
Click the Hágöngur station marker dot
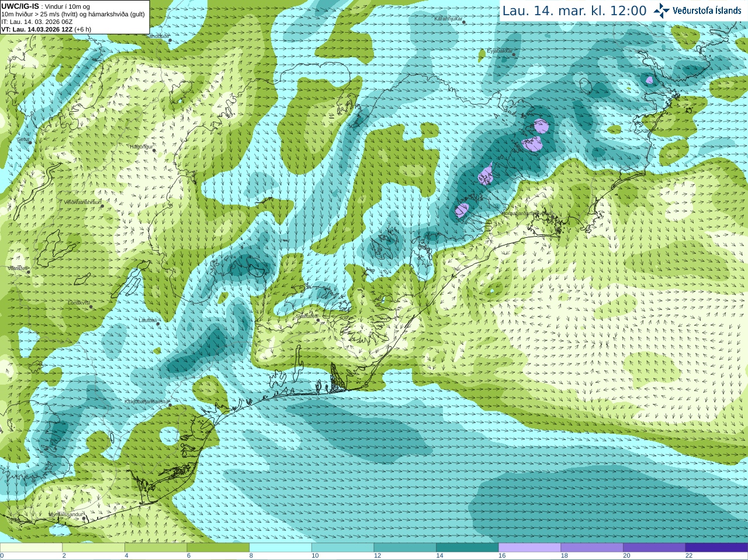point(154,151)
